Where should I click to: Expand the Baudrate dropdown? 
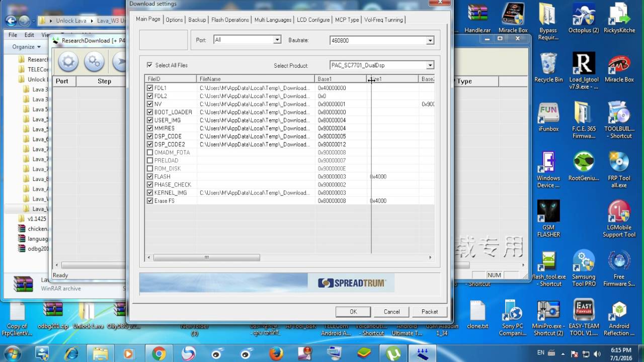coord(430,40)
